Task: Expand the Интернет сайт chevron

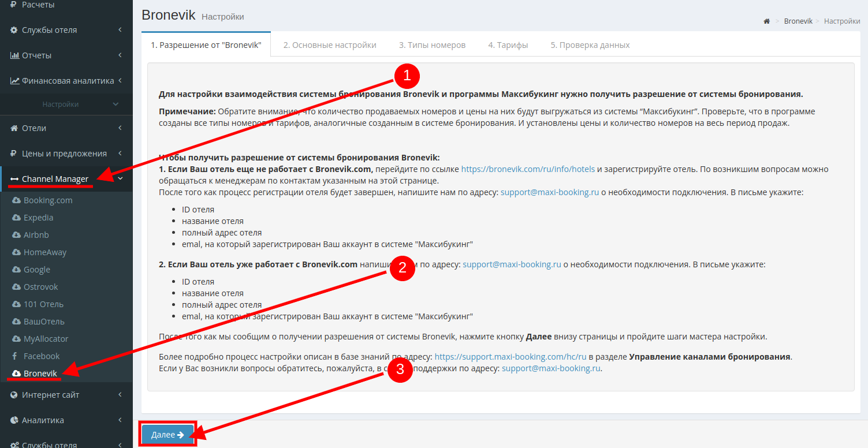Action: [120, 395]
